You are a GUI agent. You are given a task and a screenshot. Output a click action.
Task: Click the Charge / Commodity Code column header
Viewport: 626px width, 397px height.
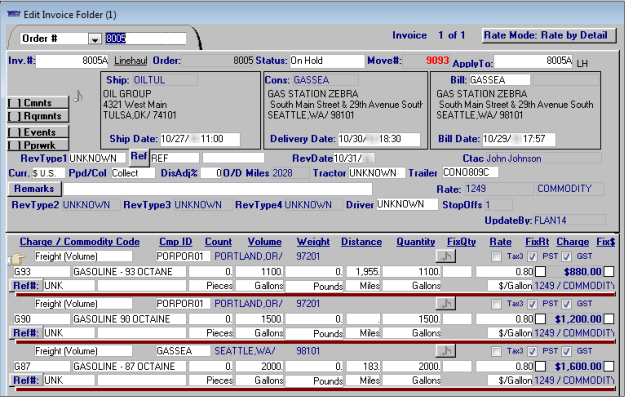[x=80, y=242]
